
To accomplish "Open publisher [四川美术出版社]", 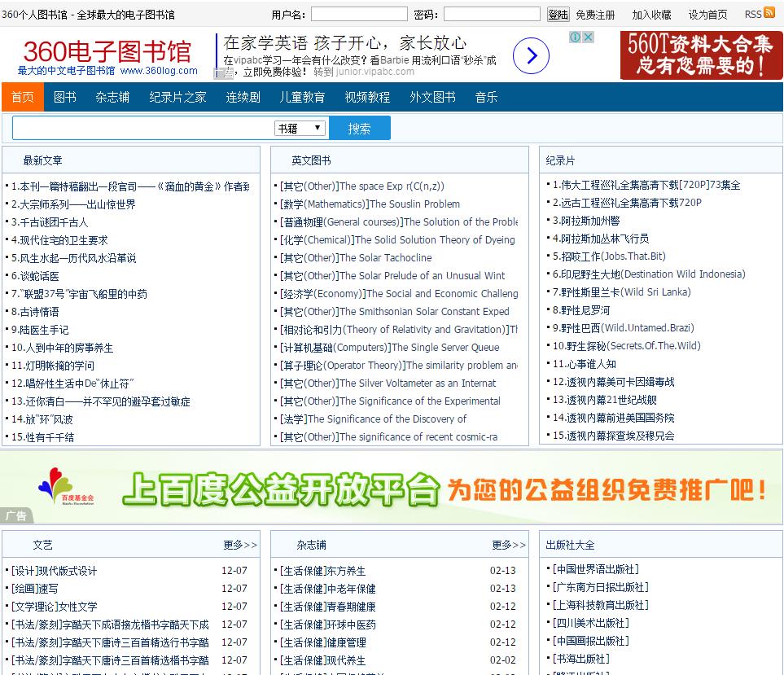I will pyautogui.click(x=590, y=624).
